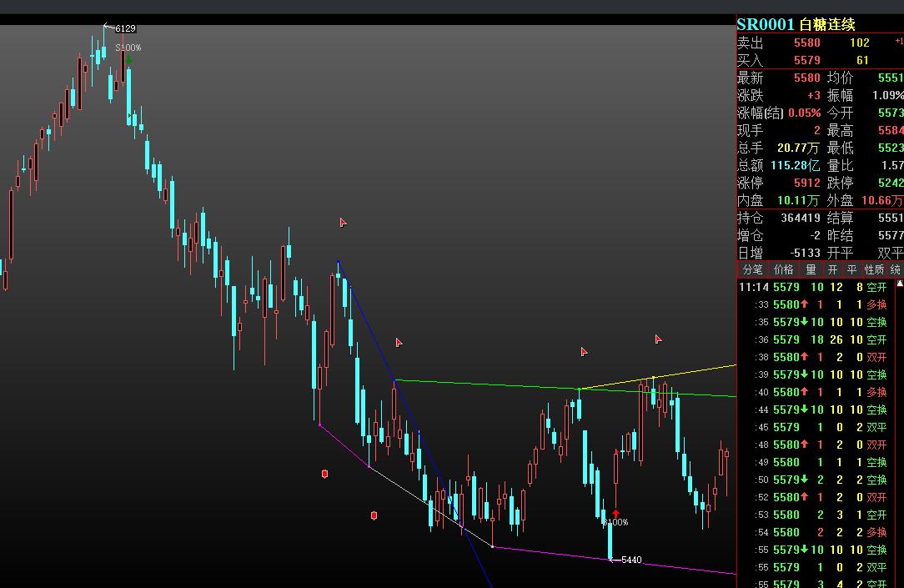Select the :49 tick row time
904x588 pixels.
point(761,462)
